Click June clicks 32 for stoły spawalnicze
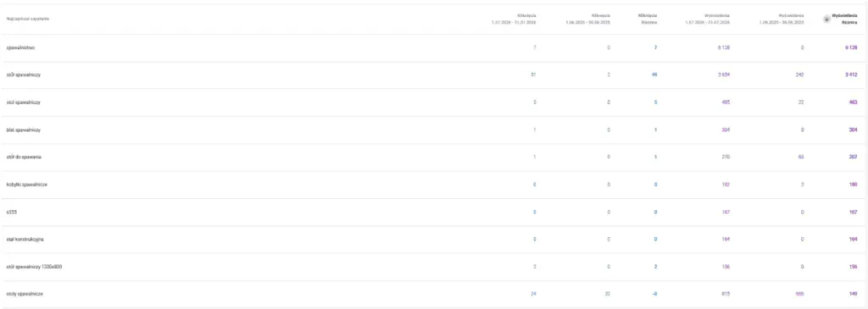Viewport: 868px width, 309px height. (x=607, y=294)
